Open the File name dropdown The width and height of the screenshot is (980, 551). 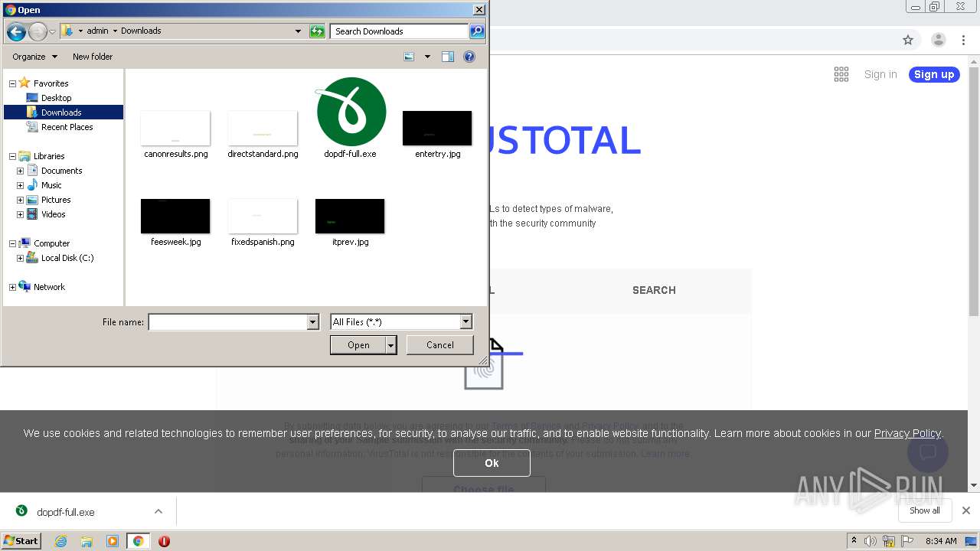coord(312,322)
